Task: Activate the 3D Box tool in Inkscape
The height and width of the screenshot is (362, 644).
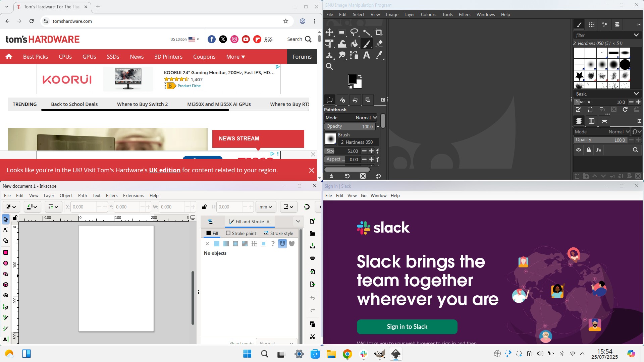Action: 6,285
